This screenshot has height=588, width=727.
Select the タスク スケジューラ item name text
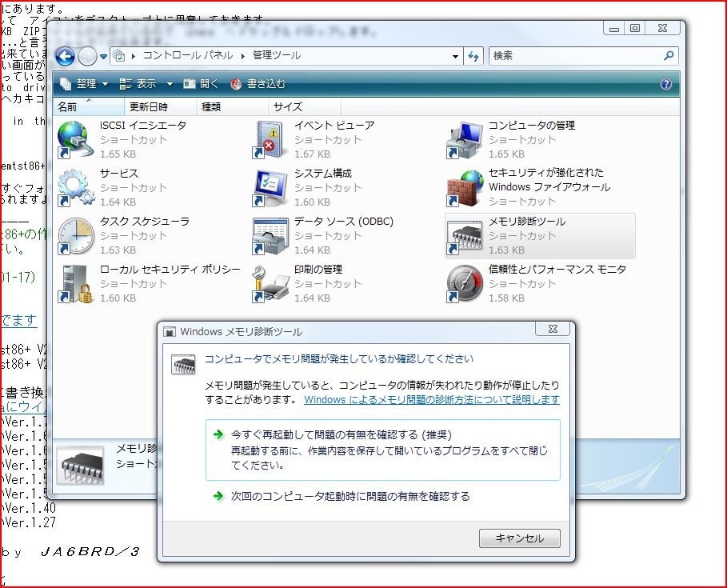[145, 221]
